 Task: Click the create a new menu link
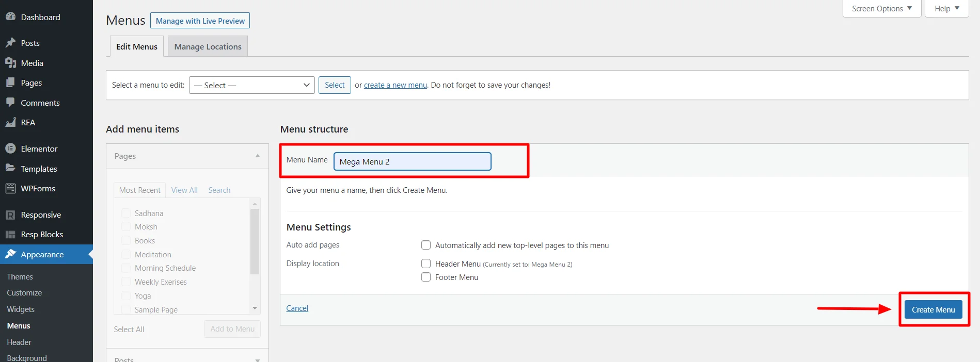396,85
